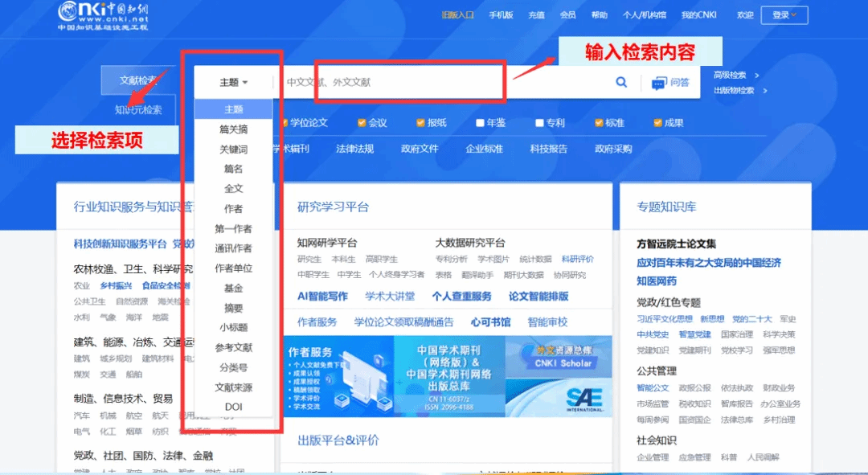Pick 全文 from the field list

tap(234, 189)
